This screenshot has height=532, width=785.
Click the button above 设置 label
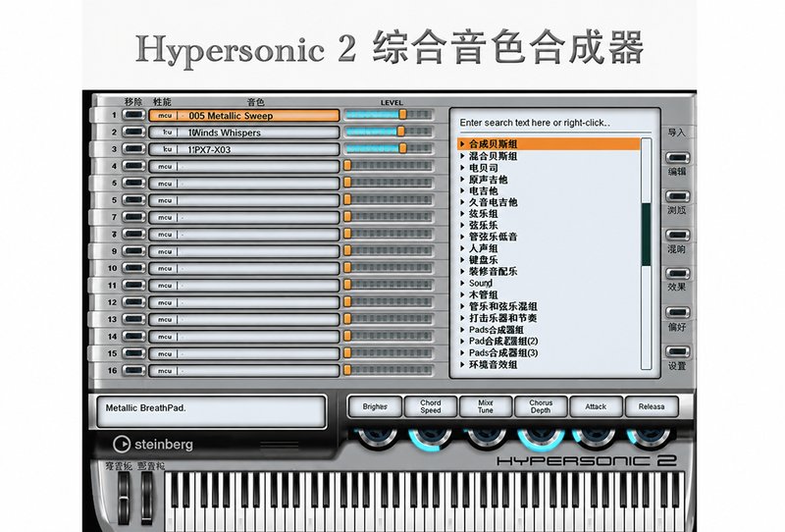click(x=677, y=351)
